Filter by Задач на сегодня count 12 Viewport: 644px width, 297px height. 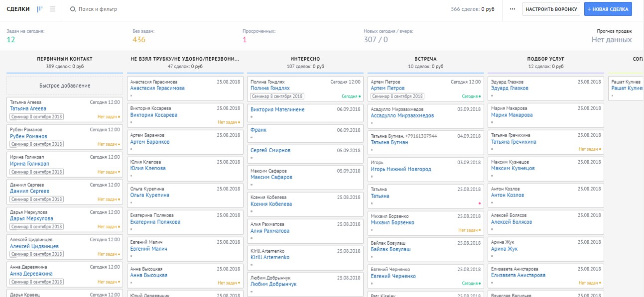point(11,40)
